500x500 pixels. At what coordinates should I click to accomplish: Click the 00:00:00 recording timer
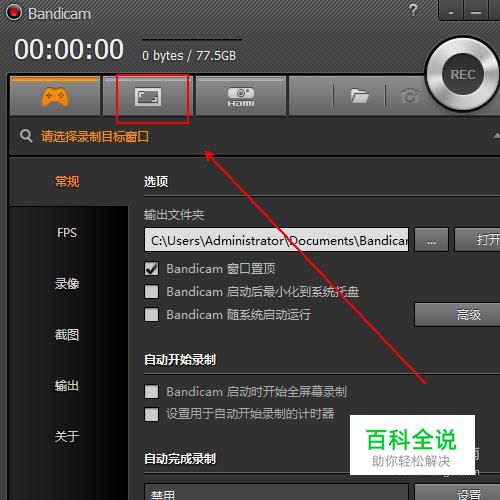click(x=69, y=49)
